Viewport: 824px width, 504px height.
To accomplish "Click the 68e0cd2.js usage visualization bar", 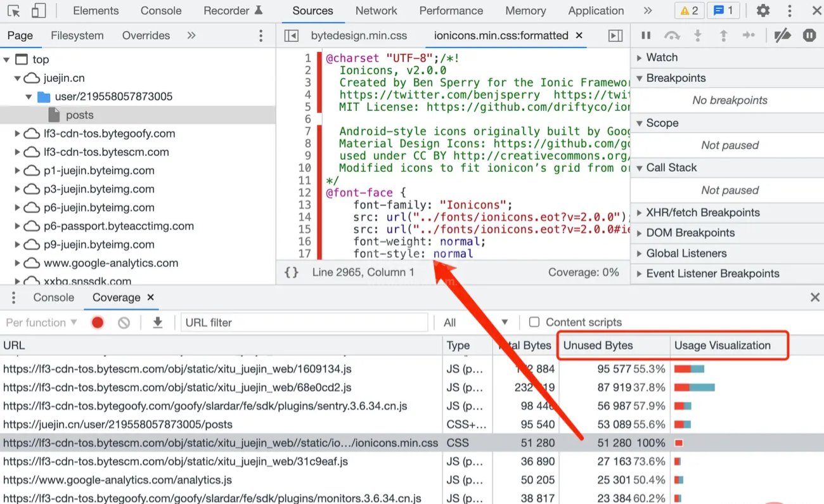I will (x=695, y=387).
